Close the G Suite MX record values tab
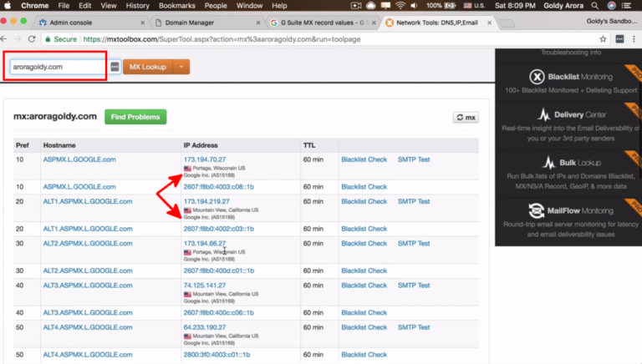The image size is (642, 364). [374, 23]
